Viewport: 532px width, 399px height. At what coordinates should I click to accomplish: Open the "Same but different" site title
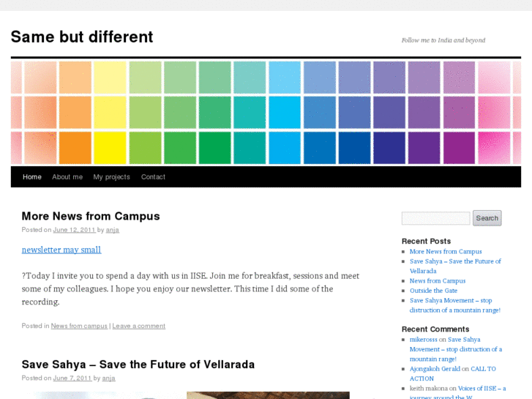82,37
